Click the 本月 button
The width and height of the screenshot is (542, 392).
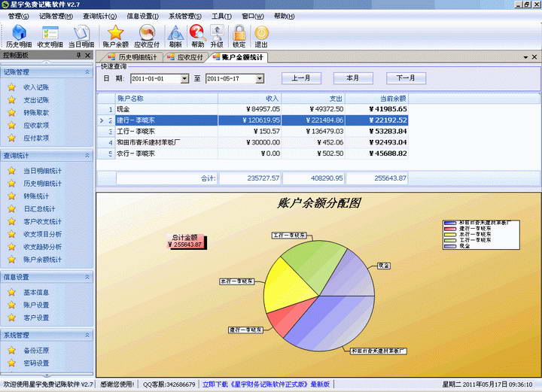tap(353, 78)
